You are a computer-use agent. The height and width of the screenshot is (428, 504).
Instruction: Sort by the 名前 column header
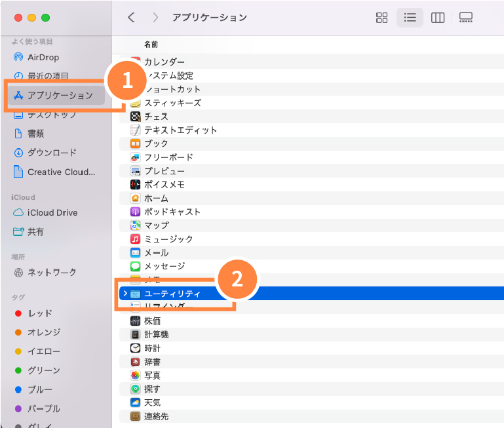pyautogui.click(x=151, y=45)
